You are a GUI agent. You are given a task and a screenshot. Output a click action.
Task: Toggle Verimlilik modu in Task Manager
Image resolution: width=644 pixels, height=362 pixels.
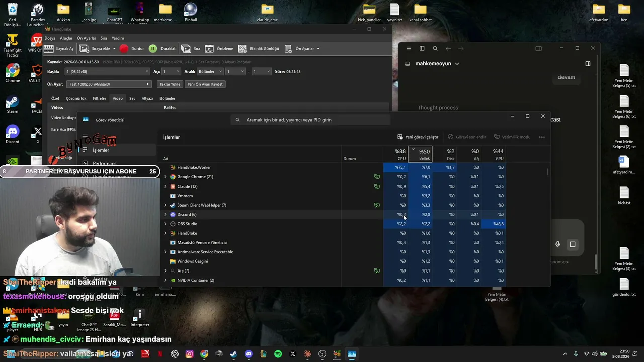[x=512, y=137]
